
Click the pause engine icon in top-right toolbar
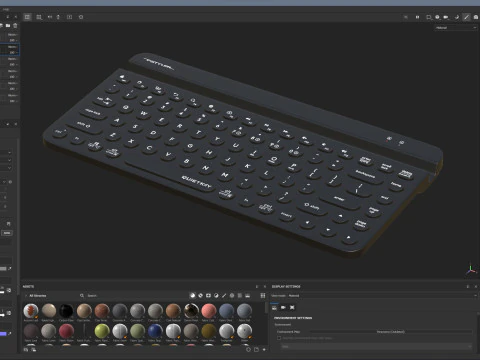[417, 17]
